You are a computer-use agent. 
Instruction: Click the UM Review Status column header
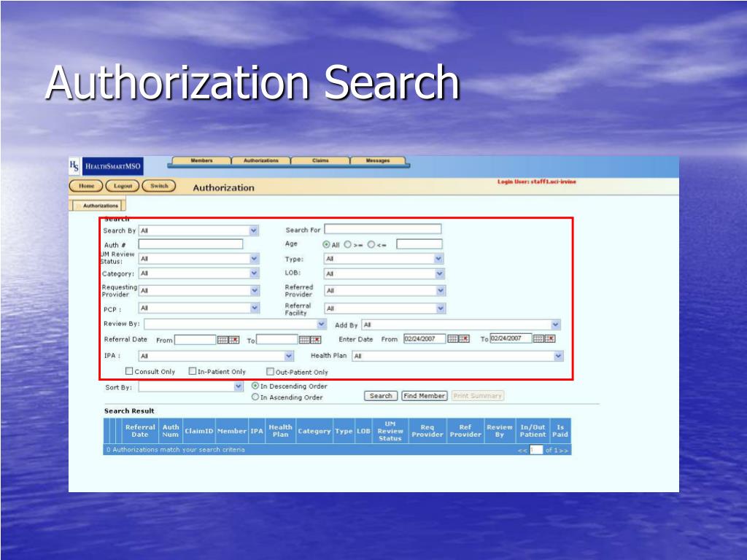pos(390,431)
